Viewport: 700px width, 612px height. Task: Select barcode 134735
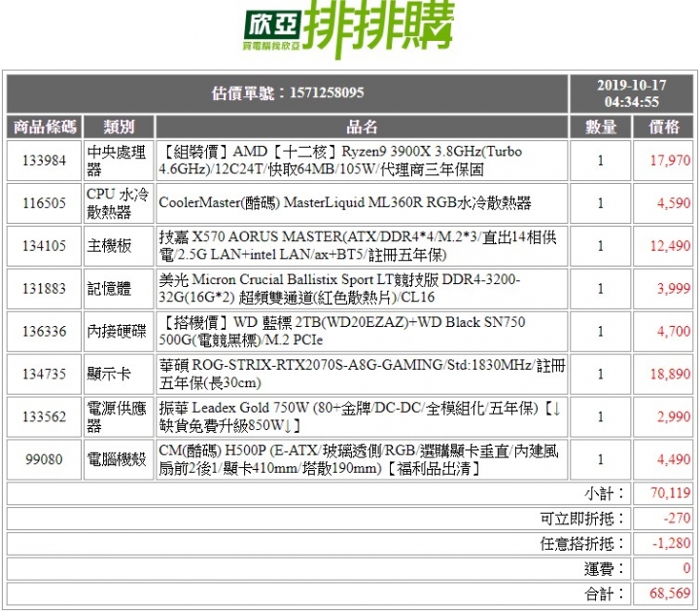pos(44,374)
